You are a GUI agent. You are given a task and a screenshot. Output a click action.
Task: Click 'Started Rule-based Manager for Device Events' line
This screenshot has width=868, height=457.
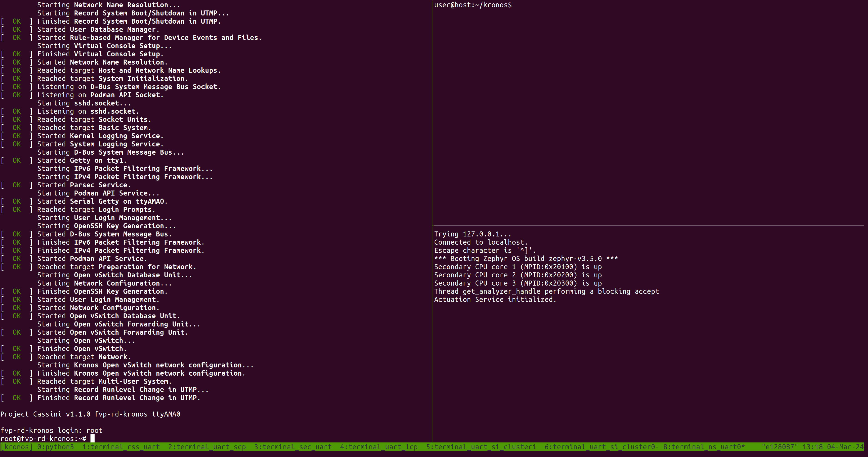pyautogui.click(x=149, y=38)
